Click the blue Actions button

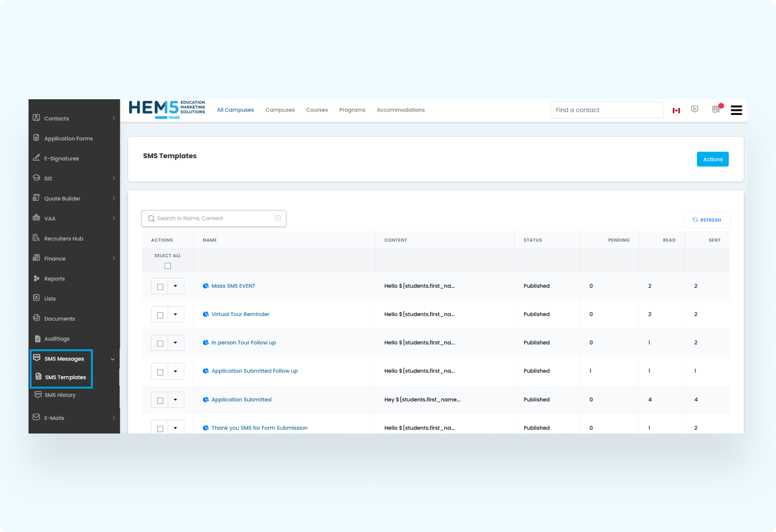(712, 159)
